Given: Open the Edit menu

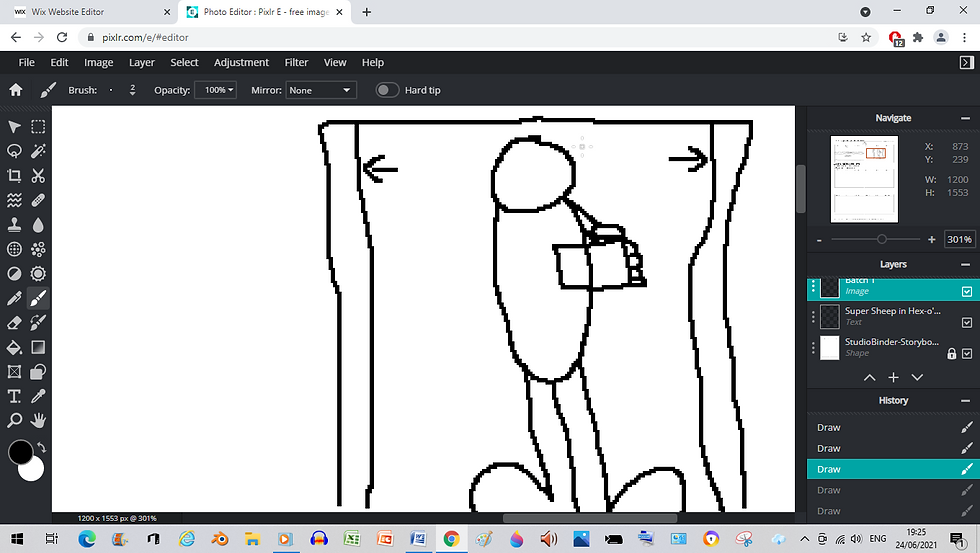Looking at the screenshot, I should click(x=59, y=62).
